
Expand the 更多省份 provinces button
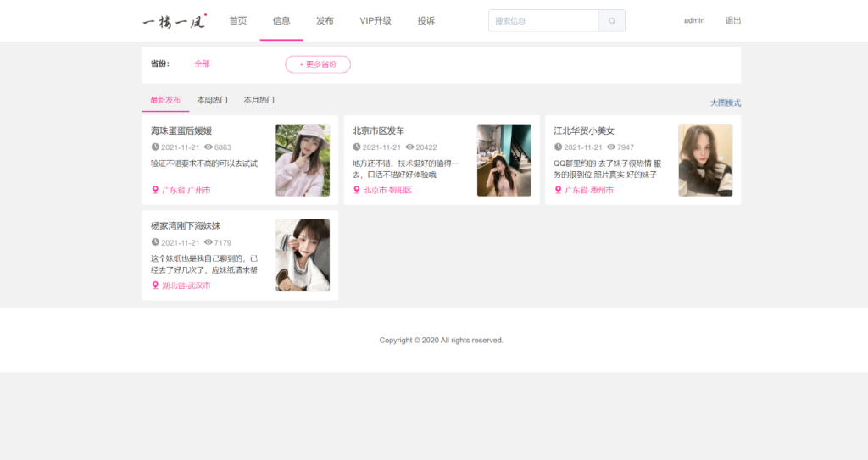coord(318,64)
